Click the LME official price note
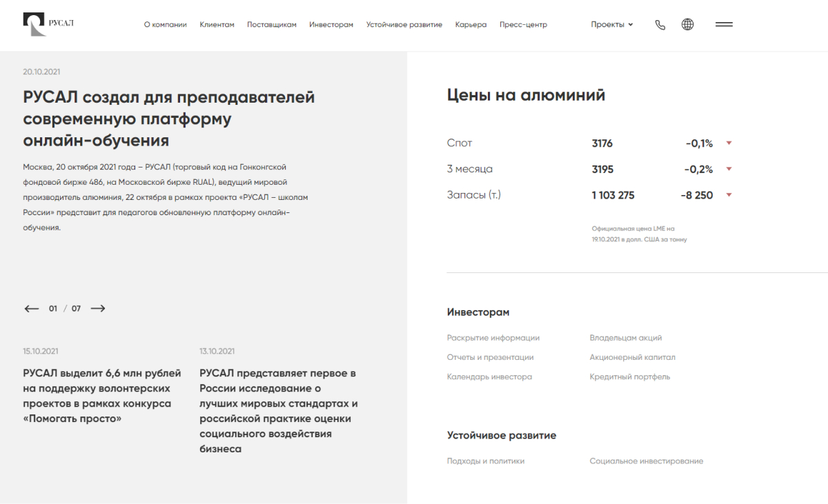828x504 pixels. pyautogui.click(x=639, y=234)
